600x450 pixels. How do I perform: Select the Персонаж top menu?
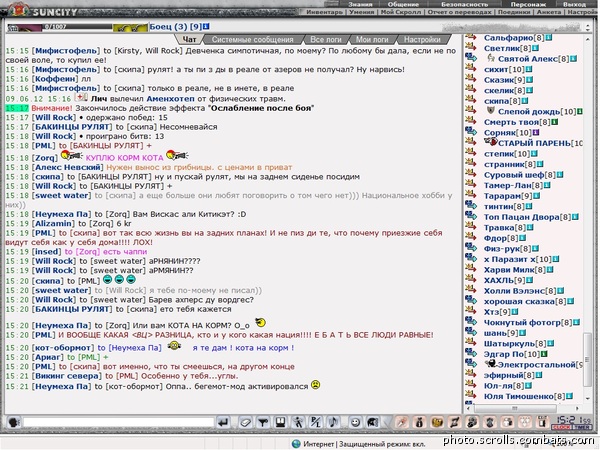pos(530,4)
